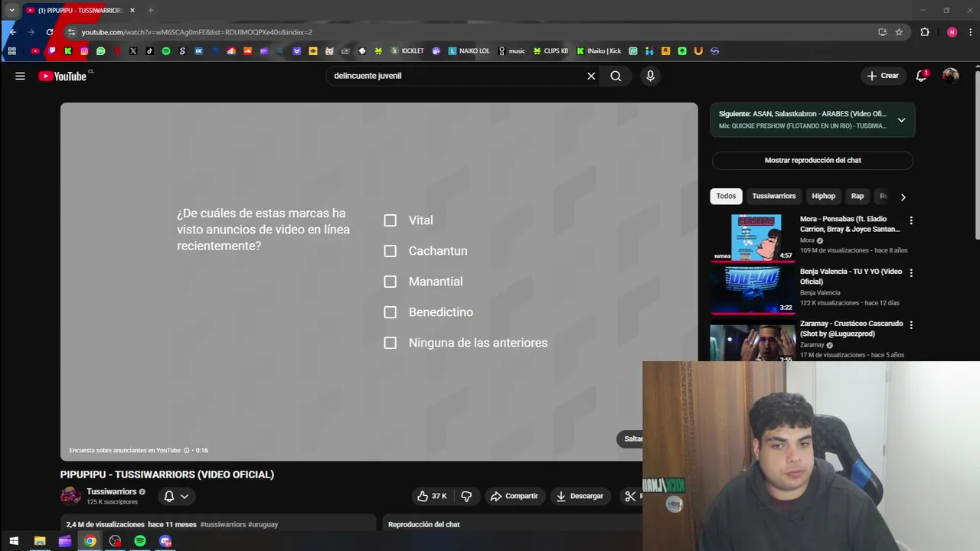Open the X (Twitter) bookmark icon

[133, 51]
